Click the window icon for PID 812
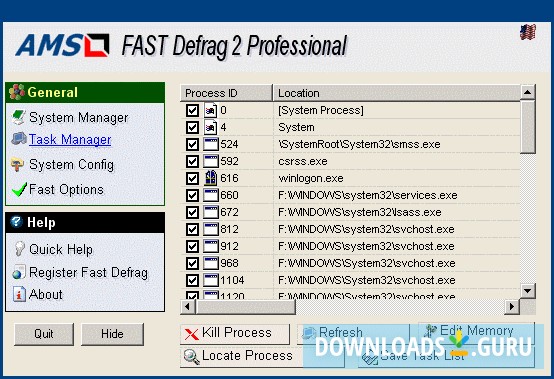The width and height of the screenshot is (554, 379). 211,229
